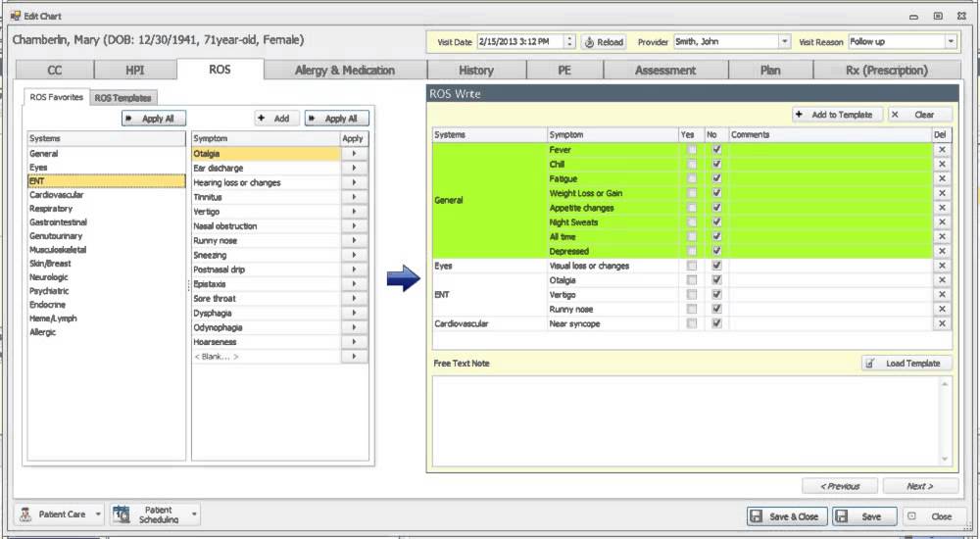
Task: Delete the Night Sweats row
Action: (x=942, y=222)
